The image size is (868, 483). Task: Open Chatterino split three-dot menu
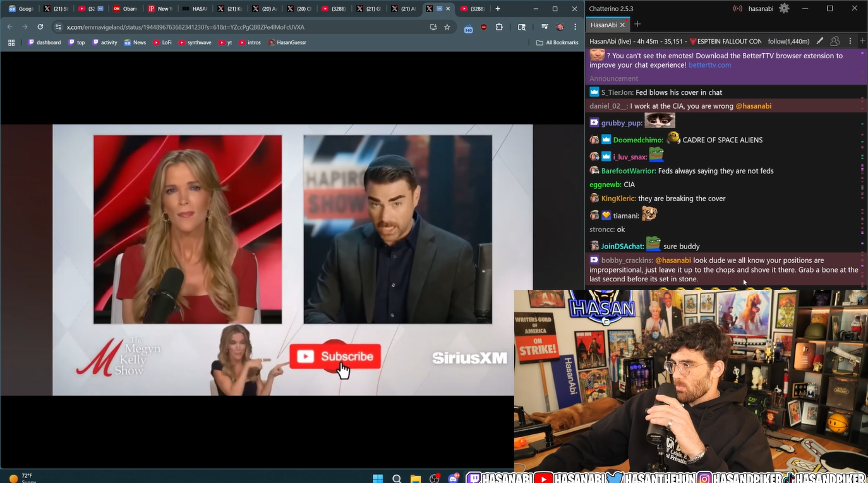click(x=850, y=41)
